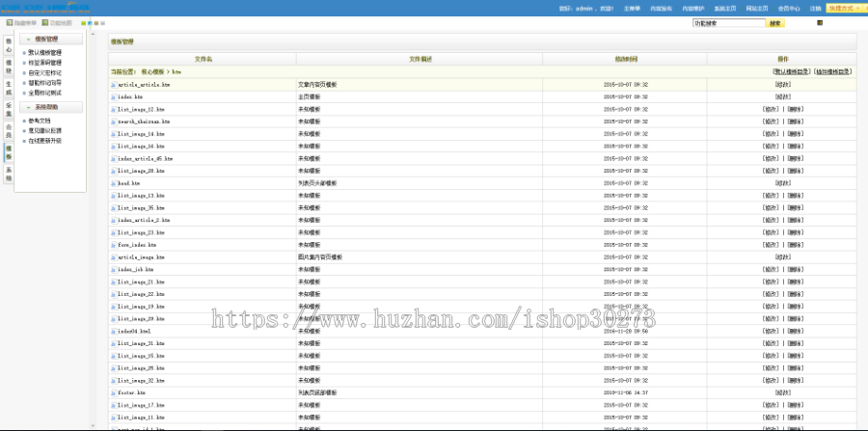Click the yellow 搜索 button
868x431 pixels.
click(775, 23)
